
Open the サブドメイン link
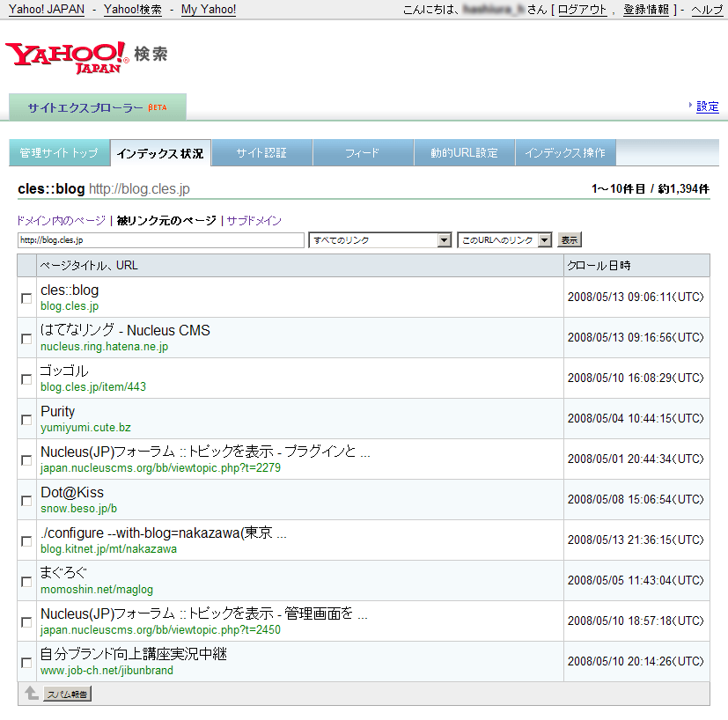coord(254,221)
